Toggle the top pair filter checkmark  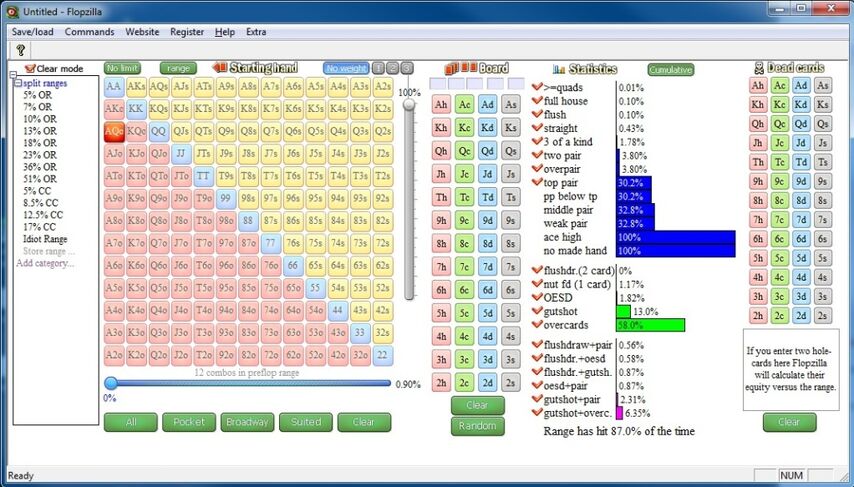click(x=536, y=183)
